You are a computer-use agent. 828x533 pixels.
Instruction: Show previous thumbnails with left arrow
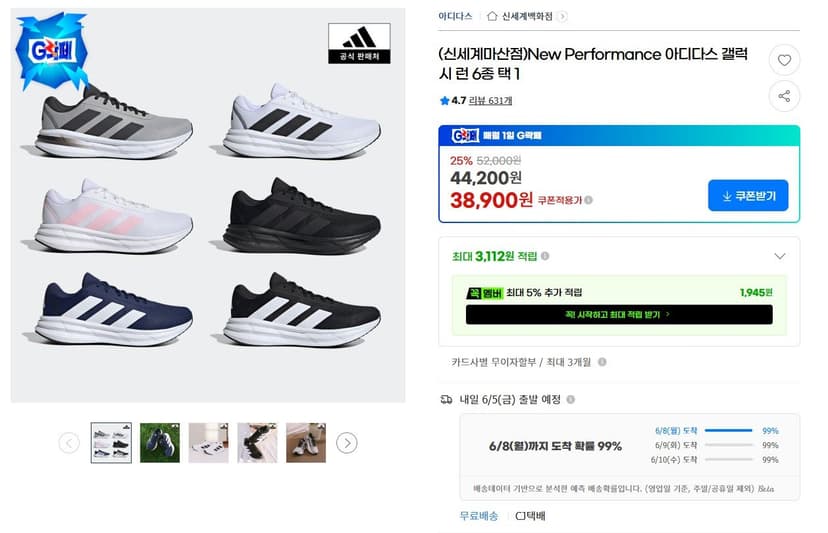pyautogui.click(x=69, y=443)
